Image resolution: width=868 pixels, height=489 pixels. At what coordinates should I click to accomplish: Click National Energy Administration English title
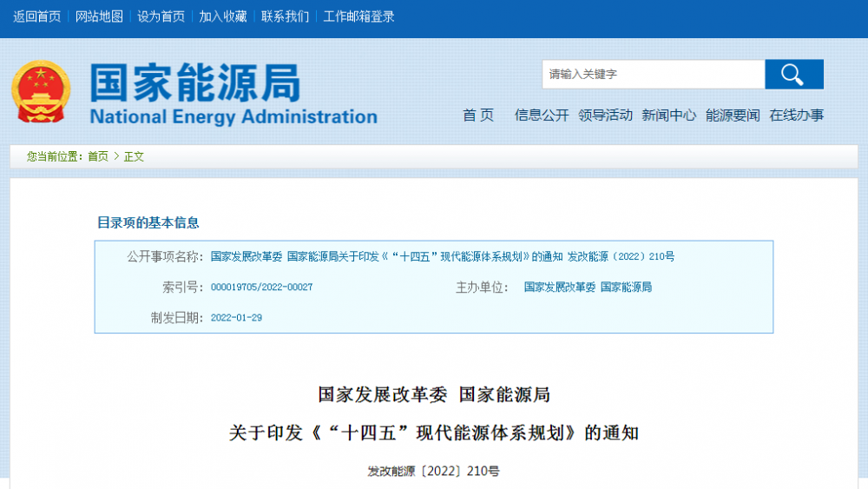coord(233,117)
